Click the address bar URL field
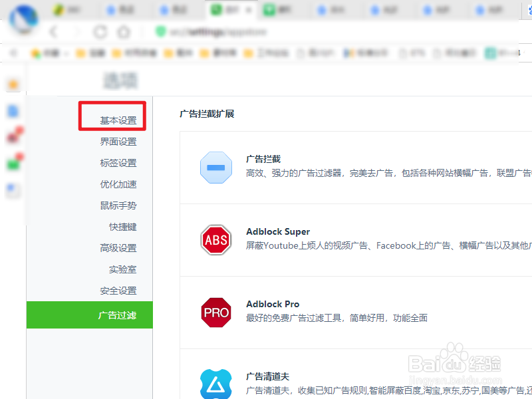This screenshot has width=532, height=399. pos(219,32)
